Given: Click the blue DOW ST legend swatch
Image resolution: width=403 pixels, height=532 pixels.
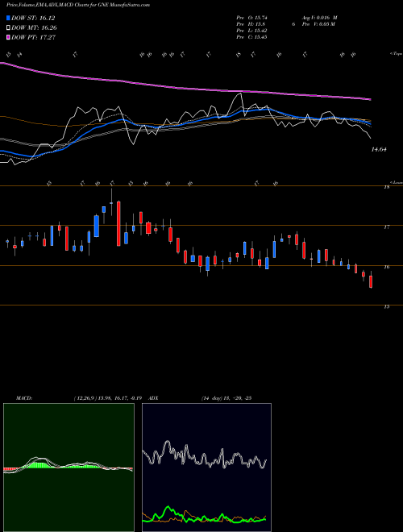Looking at the screenshot, I should 8,19.
